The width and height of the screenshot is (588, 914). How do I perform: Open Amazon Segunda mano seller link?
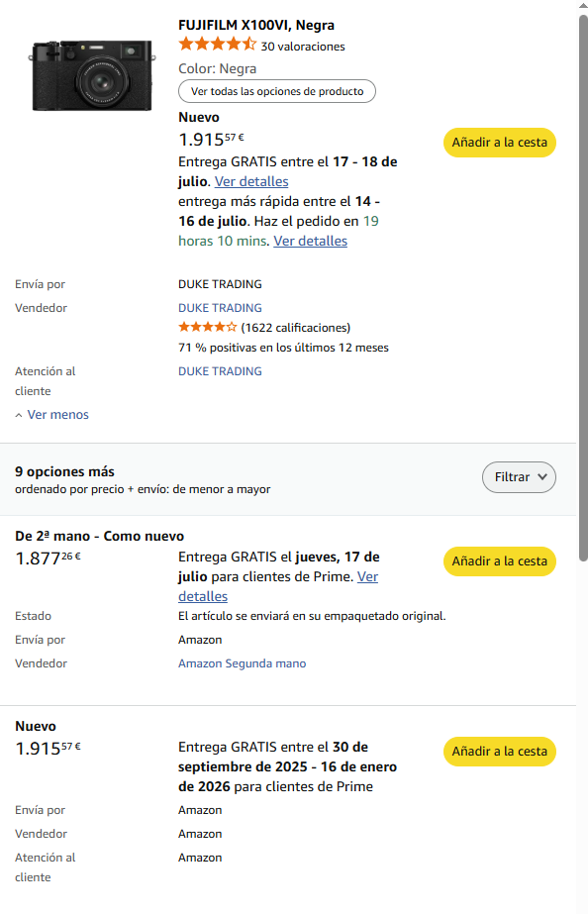(x=242, y=663)
